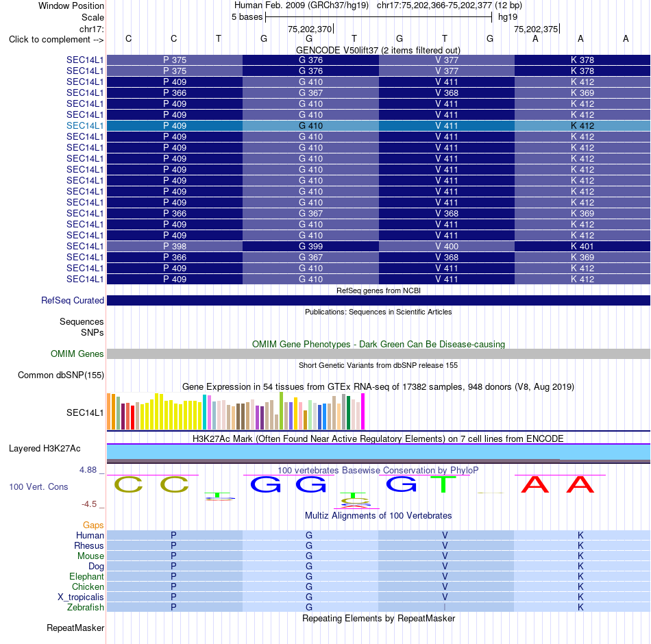Open the '100 Vert. Cons' track label
Viewport: 651px width, 644px height.
(x=38, y=486)
